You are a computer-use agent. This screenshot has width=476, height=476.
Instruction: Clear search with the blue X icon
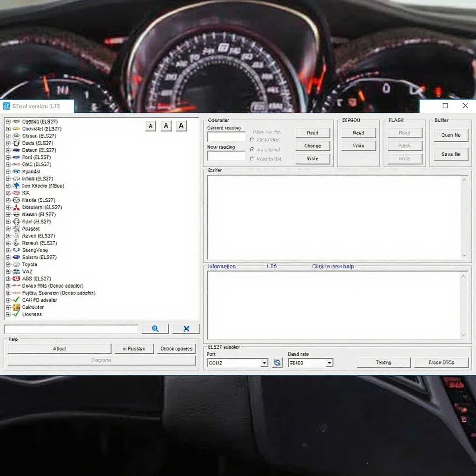point(186,329)
